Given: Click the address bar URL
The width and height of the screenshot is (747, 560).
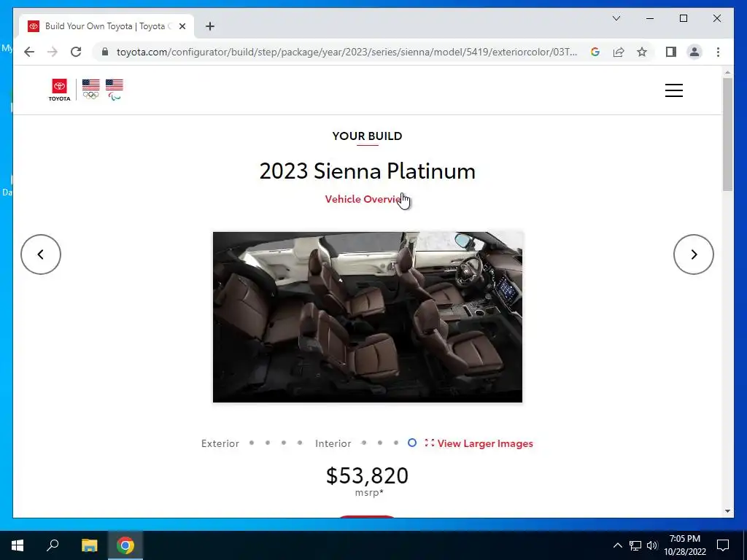Looking at the screenshot, I should click(x=347, y=52).
